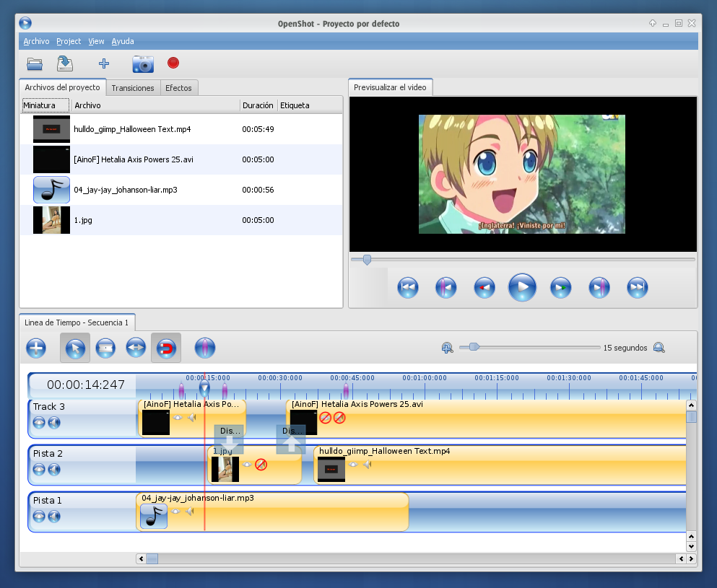This screenshot has width=717, height=588.
Task: Select the 1.jpg thumbnail in project files
Action: (51, 220)
